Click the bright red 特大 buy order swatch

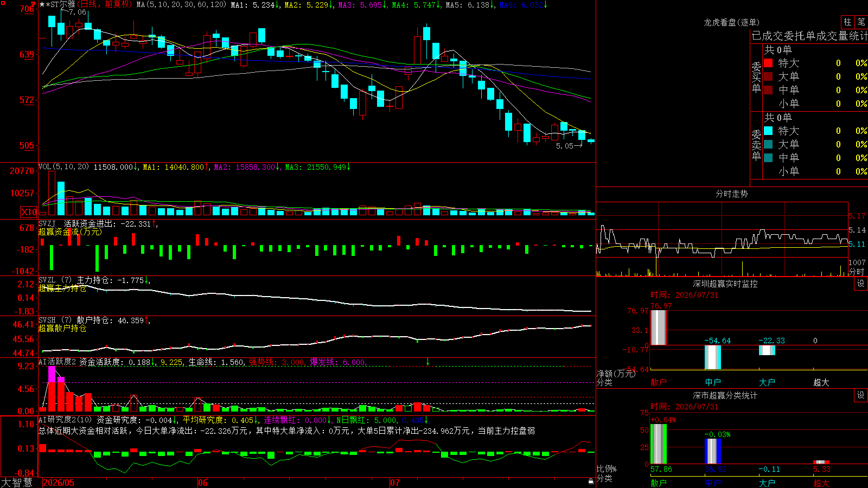(768, 63)
